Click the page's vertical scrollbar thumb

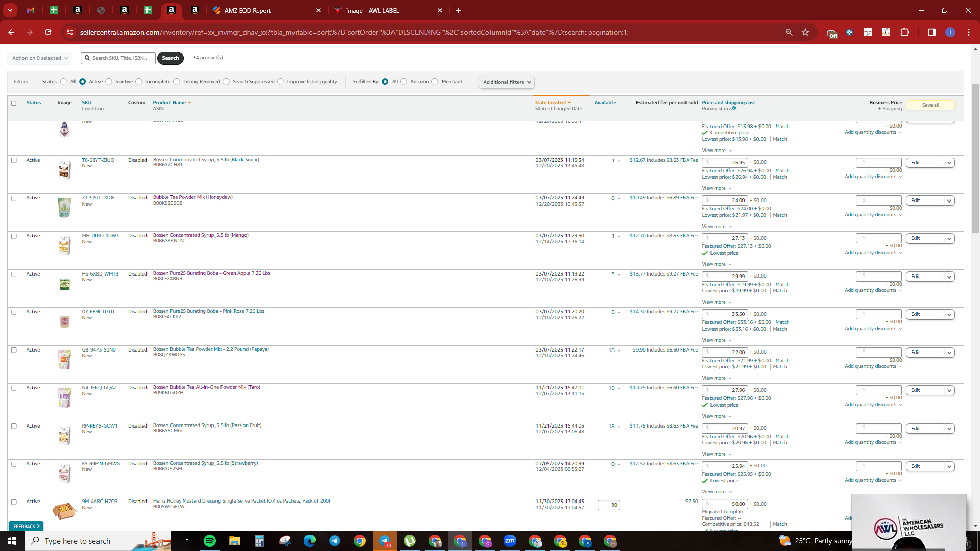click(975, 158)
